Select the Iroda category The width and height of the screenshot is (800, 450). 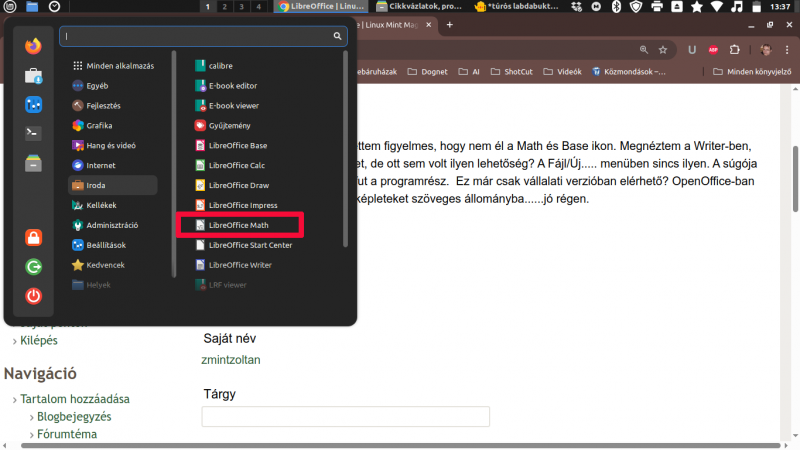(x=113, y=185)
